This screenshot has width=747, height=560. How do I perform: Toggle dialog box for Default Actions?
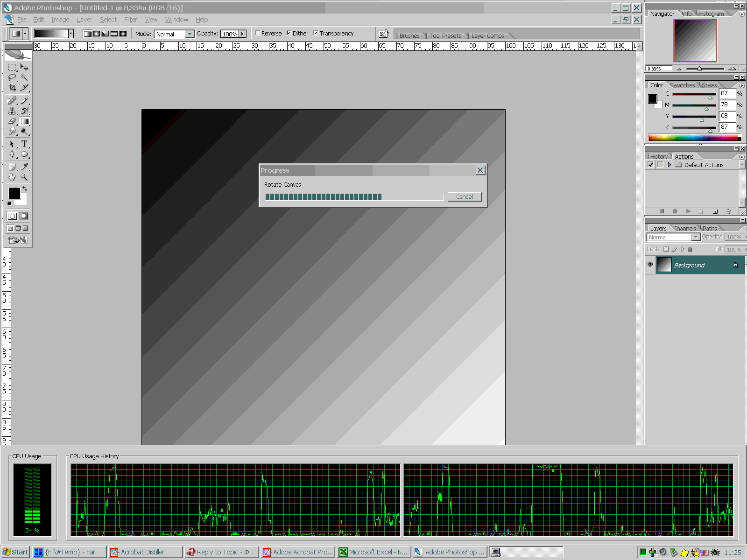(660, 165)
